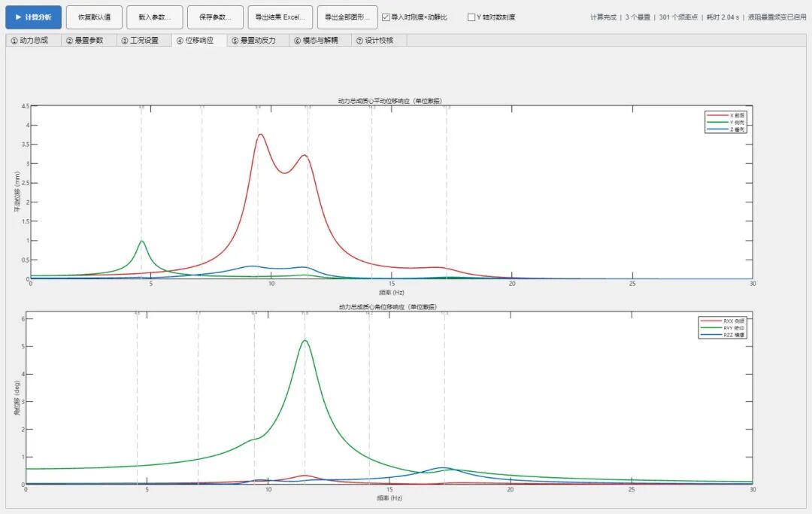The image size is (812, 514).
Task: Run the 计算分析 calculation
Action: pyautogui.click(x=34, y=17)
